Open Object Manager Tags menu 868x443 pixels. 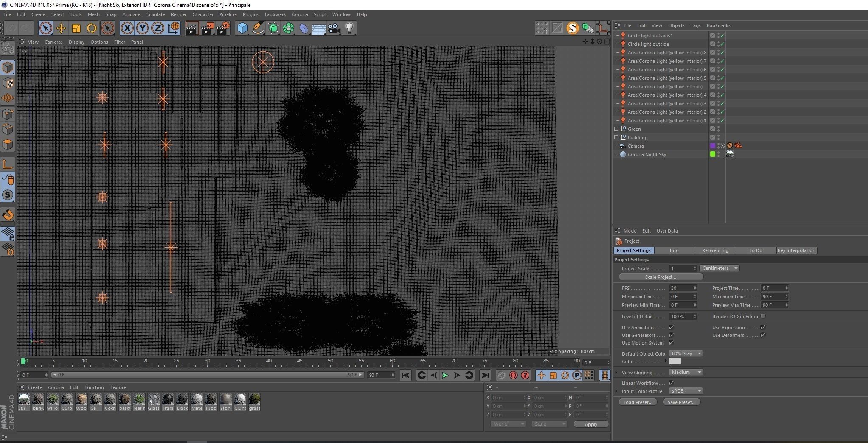click(x=695, y=25)
